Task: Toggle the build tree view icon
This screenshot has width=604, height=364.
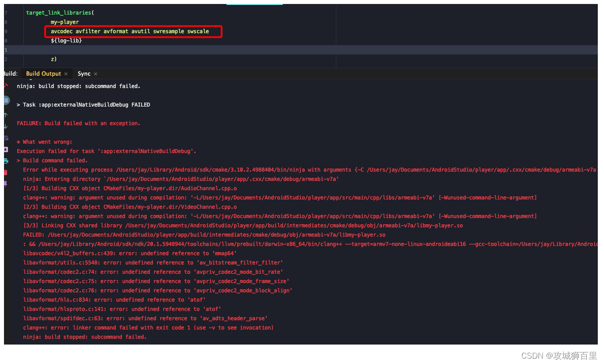Action: coord(6,100)
